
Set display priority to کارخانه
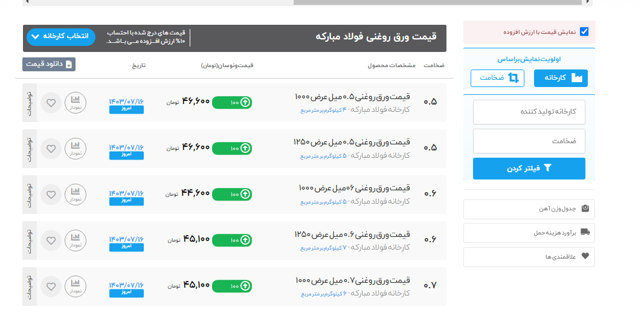[560, 78]
